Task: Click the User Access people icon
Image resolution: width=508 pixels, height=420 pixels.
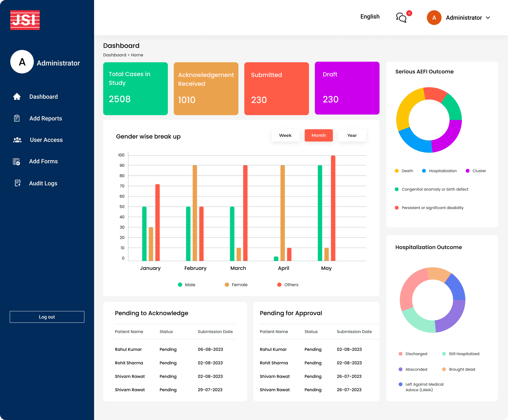Action: [x=17, y=140]
